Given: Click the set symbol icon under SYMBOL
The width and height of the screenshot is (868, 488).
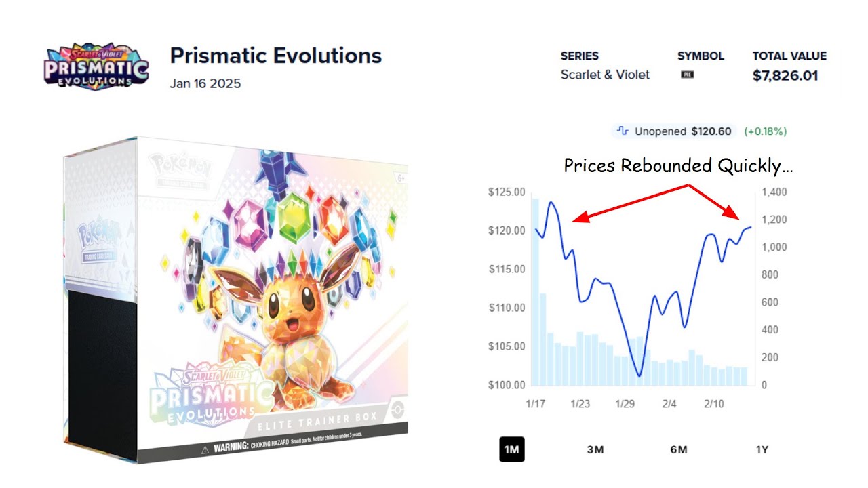Looking at the screenshot, I should tap(687, 75).
